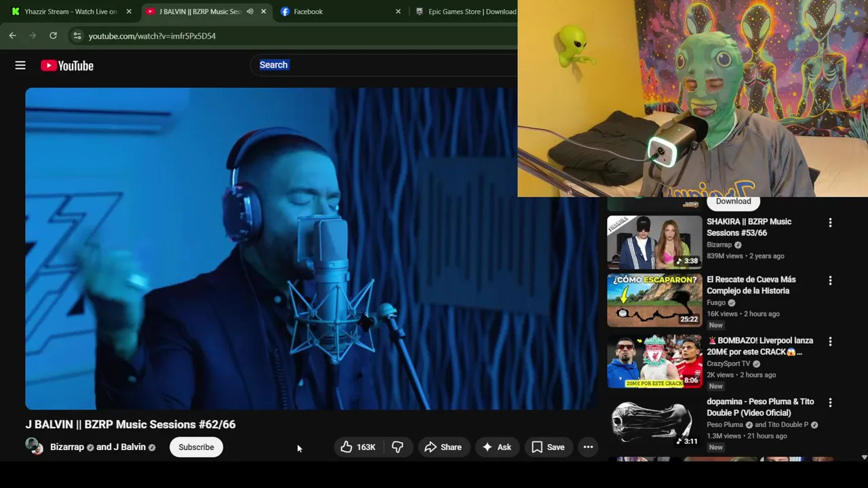The width and height of the screenshot is (868, 488).
Task: Click channel name CrazySport TV
Action: (x=728, y=363)
